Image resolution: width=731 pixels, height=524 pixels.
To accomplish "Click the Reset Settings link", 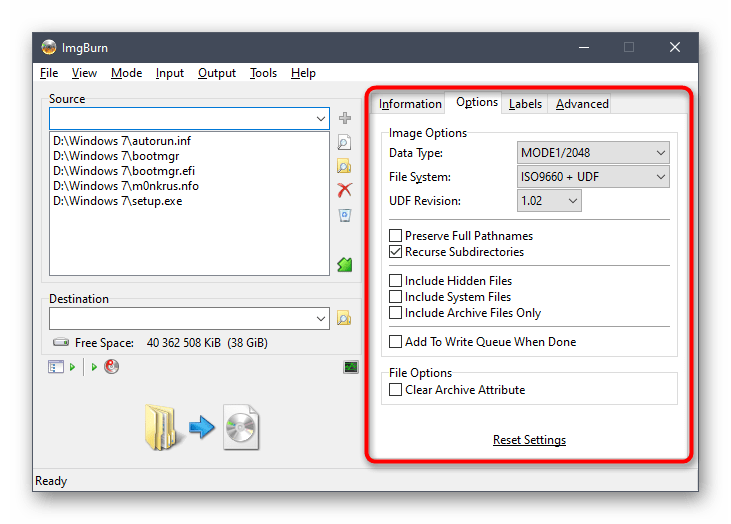I will pyautogui.click(x=529, y=440).
